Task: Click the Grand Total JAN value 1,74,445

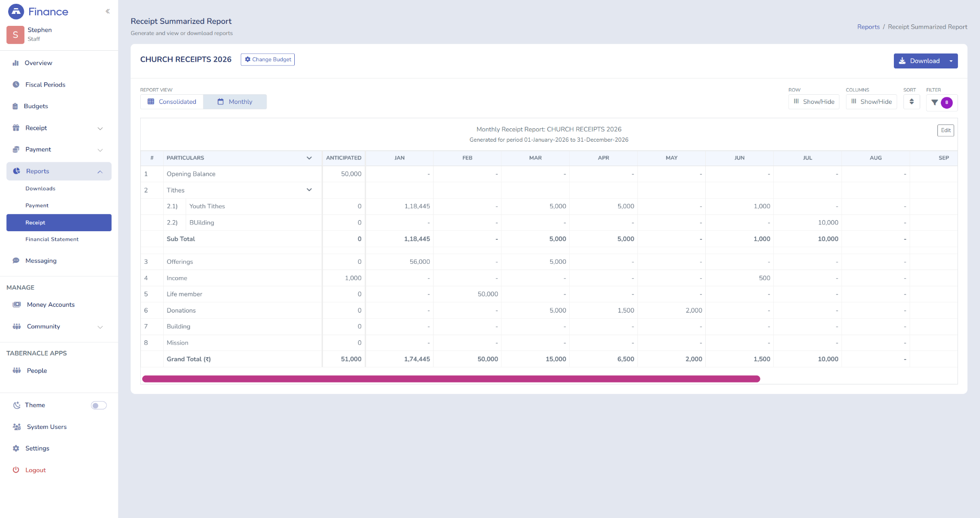Action: pos(417,359)
